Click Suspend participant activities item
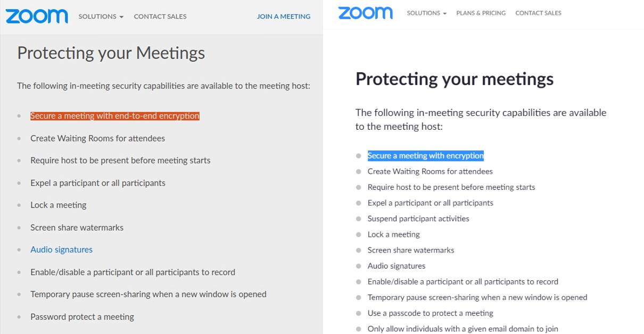Screen dimensions: 644x334 (x=418, y=219)
